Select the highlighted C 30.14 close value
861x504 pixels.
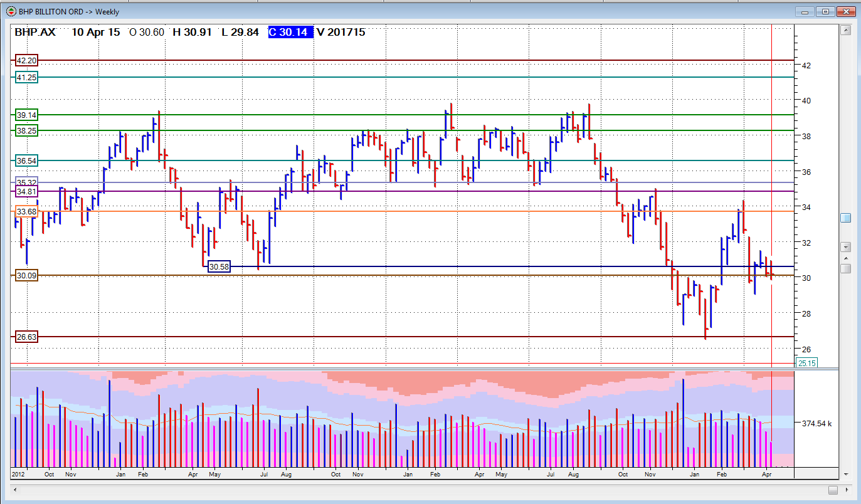tap(290, 32)
